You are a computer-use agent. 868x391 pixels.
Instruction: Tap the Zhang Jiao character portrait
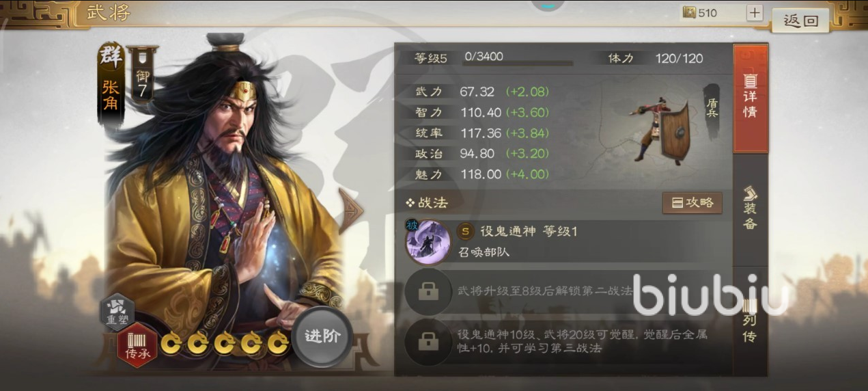point(225,191)
